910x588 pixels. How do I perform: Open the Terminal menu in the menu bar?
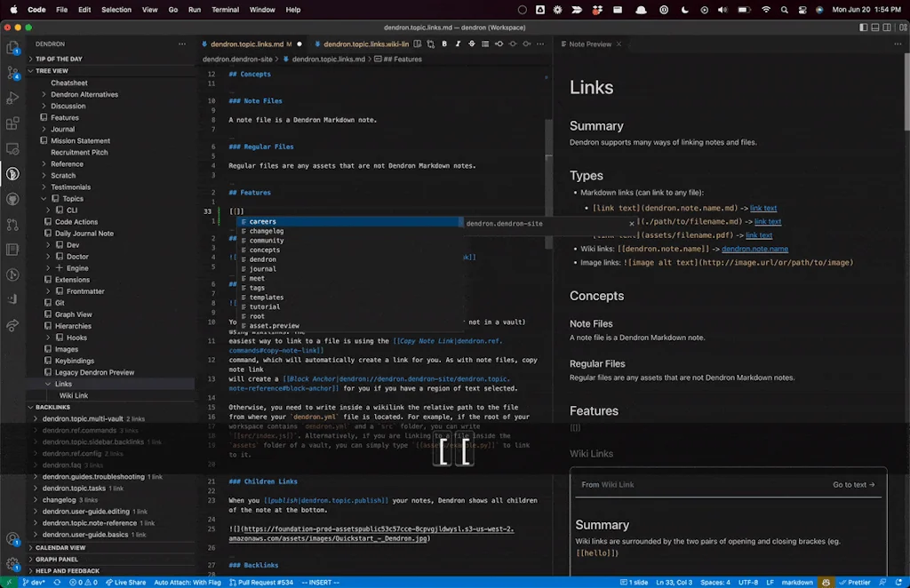pos(225,10)
